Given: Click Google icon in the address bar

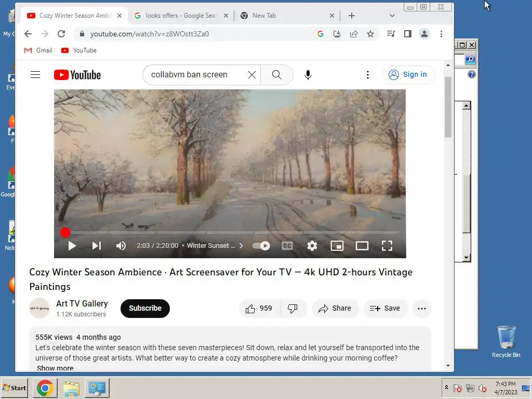Looking at the screenshot, I should (x=320, y=34).
